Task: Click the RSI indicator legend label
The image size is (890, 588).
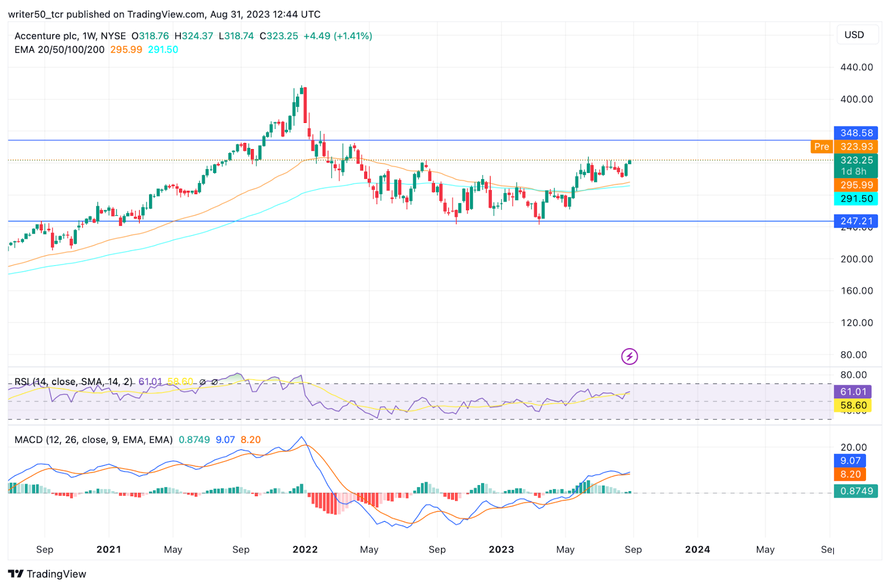Action: (x=73, y=382)
